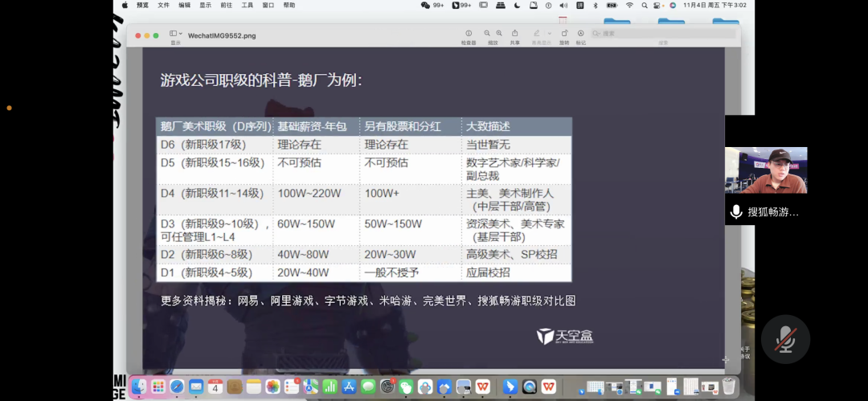The width and height of the screenshot is (868, 401).
Task: Select the Highlight (高亮显示) pen tool
Action: tap(536, 33)
